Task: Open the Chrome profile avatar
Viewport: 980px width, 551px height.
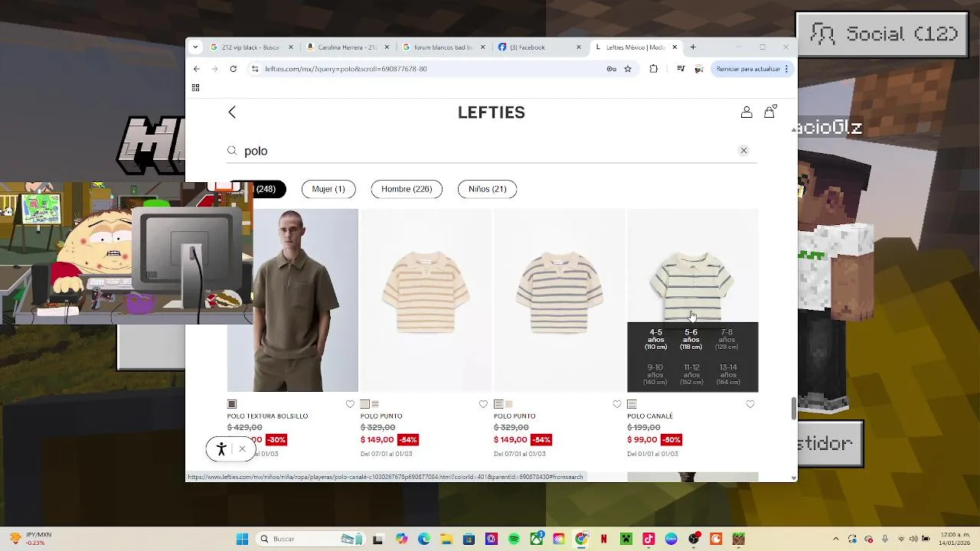Action: (x=699, y=69)
